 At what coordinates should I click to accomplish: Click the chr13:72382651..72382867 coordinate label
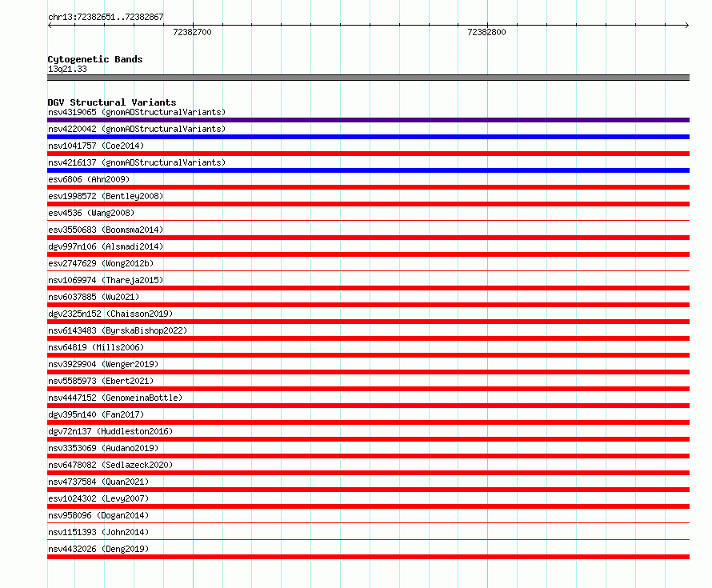coord(106,17)
